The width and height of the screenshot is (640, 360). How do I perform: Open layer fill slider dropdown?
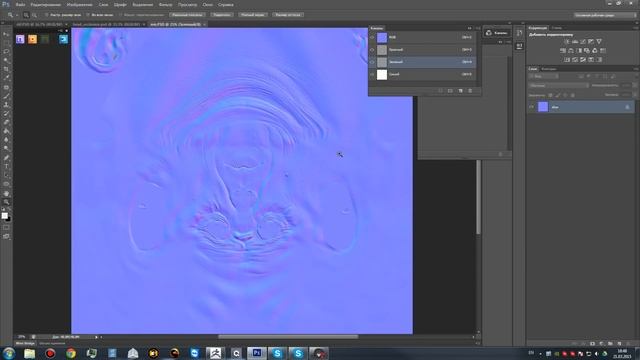(x=635, y=95)
